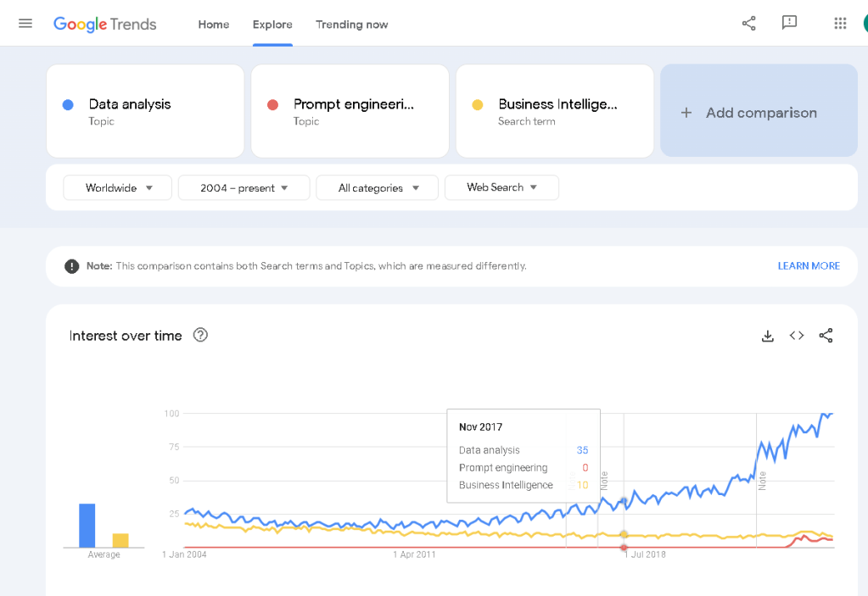The image size is (868, 596).
Task: Share this page via header share icon
Action: pos(748,23)
